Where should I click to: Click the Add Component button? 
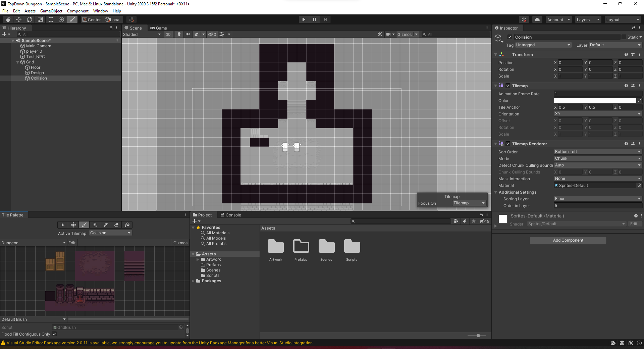click(x=568, y=240)
